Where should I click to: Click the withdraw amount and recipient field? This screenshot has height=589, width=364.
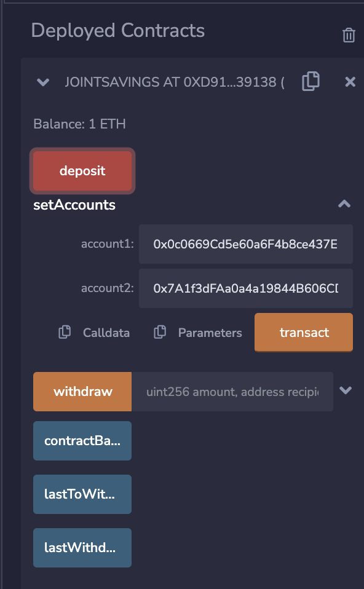click(234, 390)
